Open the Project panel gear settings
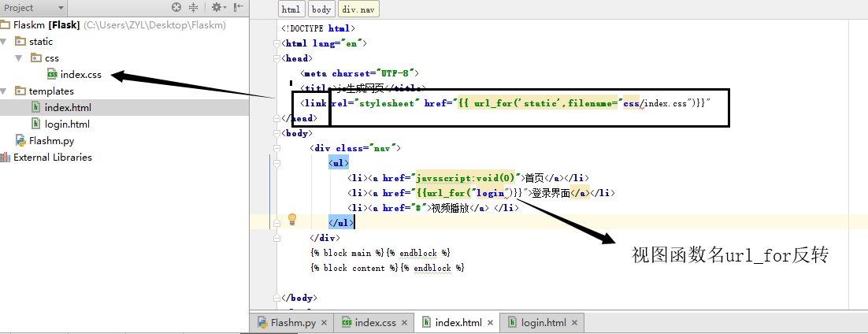Viewport: 868px width, 334px height. (216, 8)
